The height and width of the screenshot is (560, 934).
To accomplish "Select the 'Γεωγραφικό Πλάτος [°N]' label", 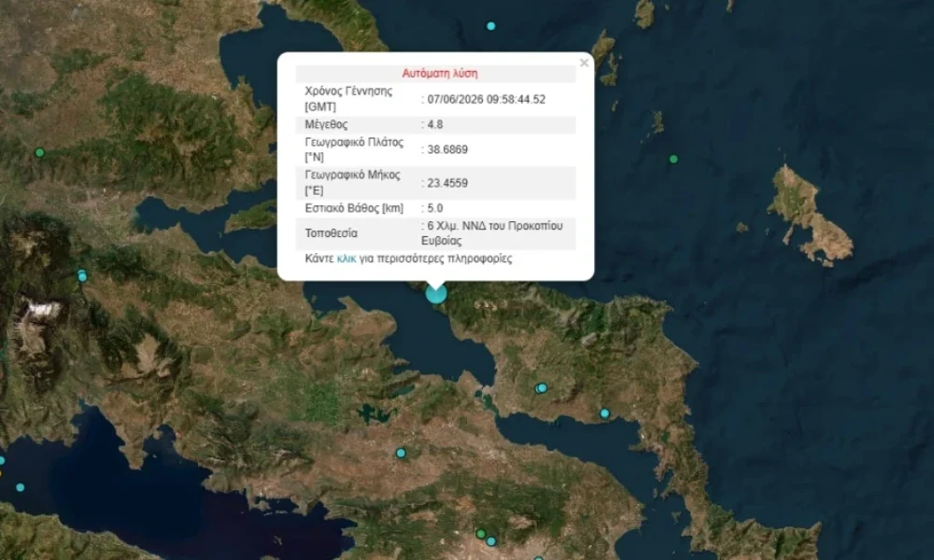I will (x=354, y=150).
